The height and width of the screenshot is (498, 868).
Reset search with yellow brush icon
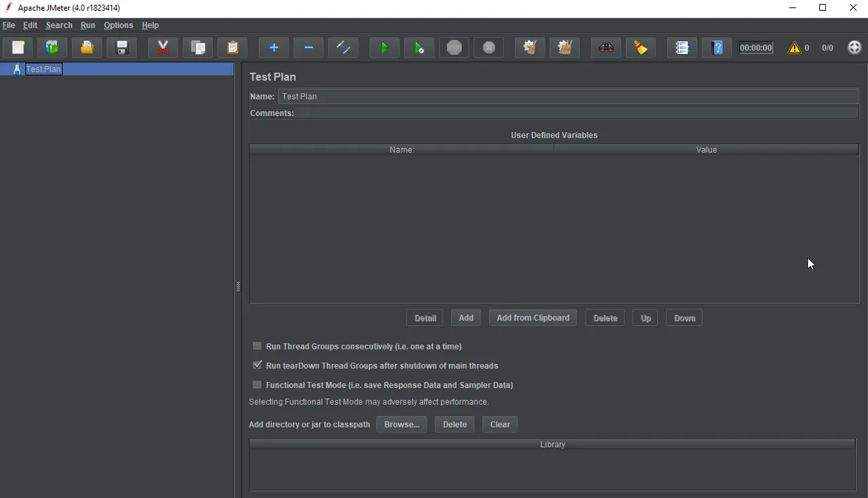(x=641, y=47)
